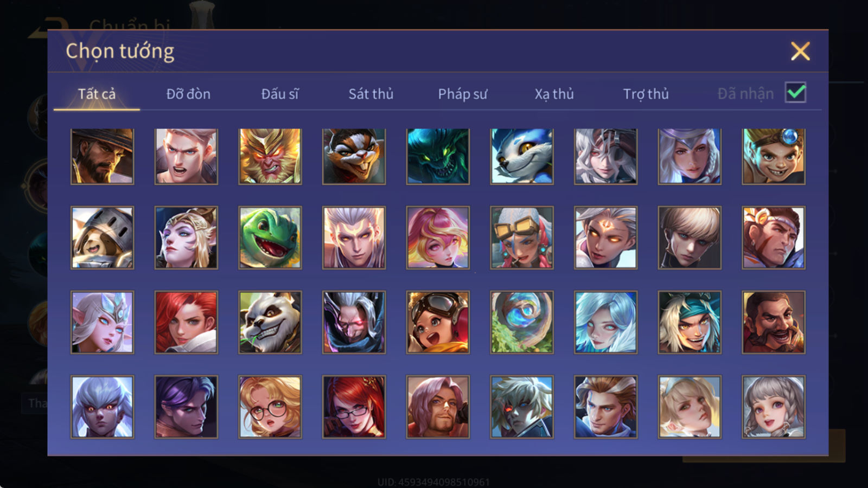Select the helmeted sloth knight hero
868x488 pixels.
click(x=102, y=237)
